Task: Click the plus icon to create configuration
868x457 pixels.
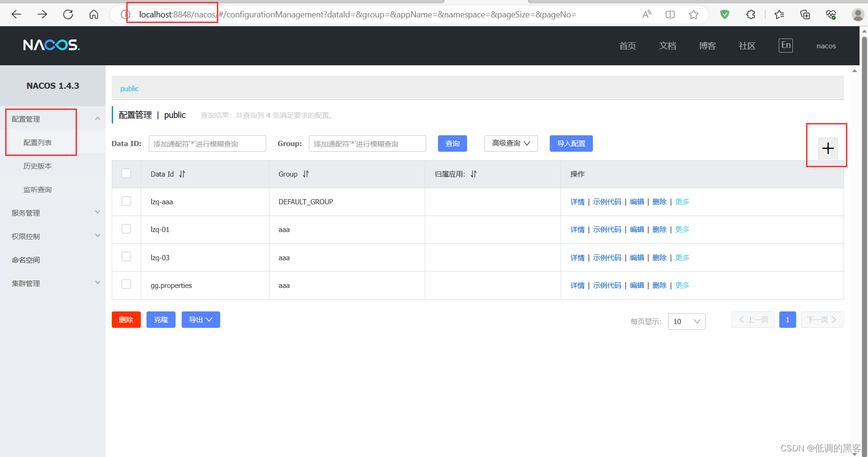Action: click(x=828, y=148)
